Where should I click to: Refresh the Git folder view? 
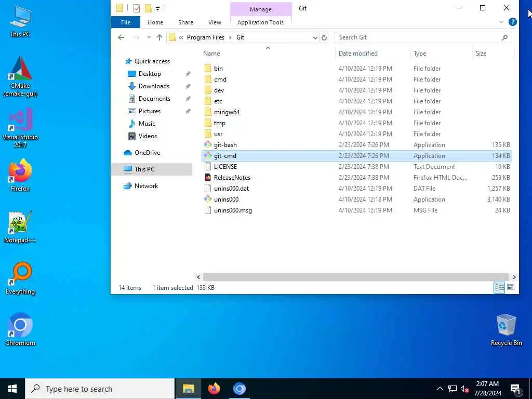pos(324,37)
